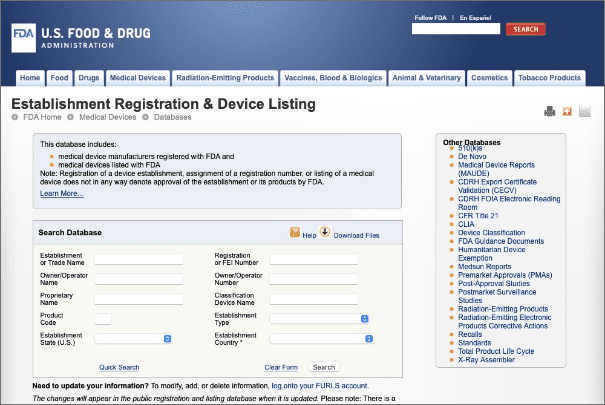Focus the Registration or FEI Number field

(x=313, y=259)
